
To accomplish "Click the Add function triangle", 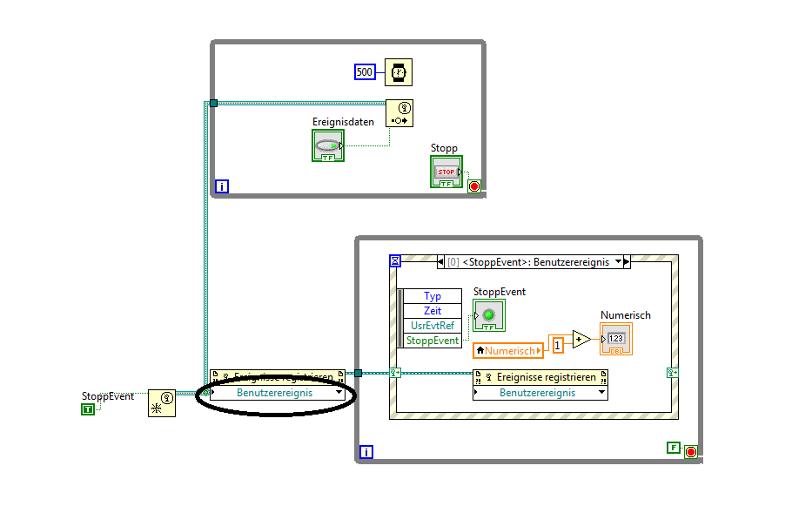I will pos(581,340).
